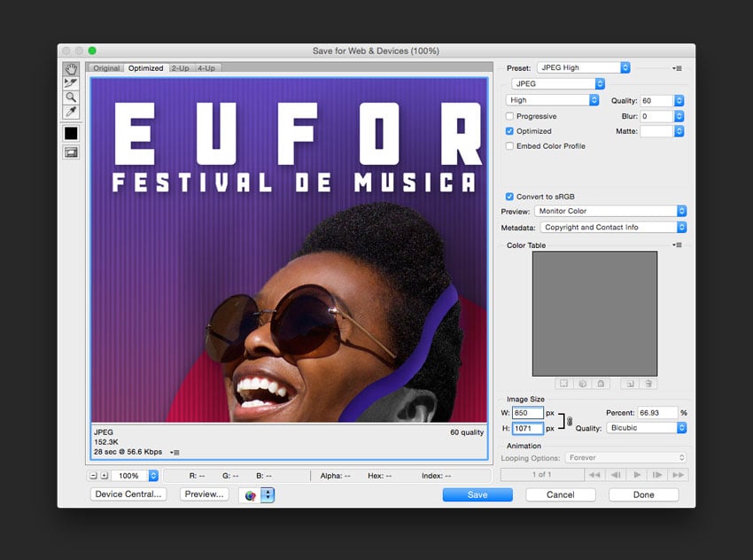The image size is (753, 560).
Task: Toggle slices visibility icon
Action: [x=71, y=152]
